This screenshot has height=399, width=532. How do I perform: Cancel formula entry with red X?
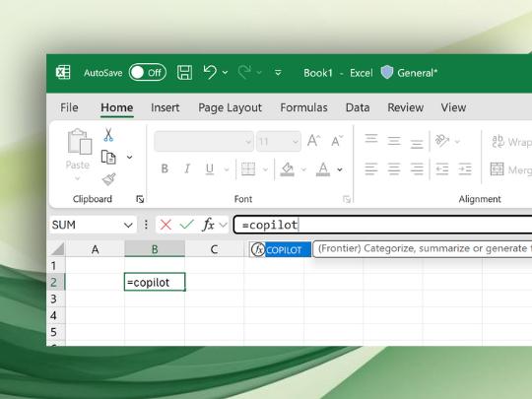(x=166, y=225)
